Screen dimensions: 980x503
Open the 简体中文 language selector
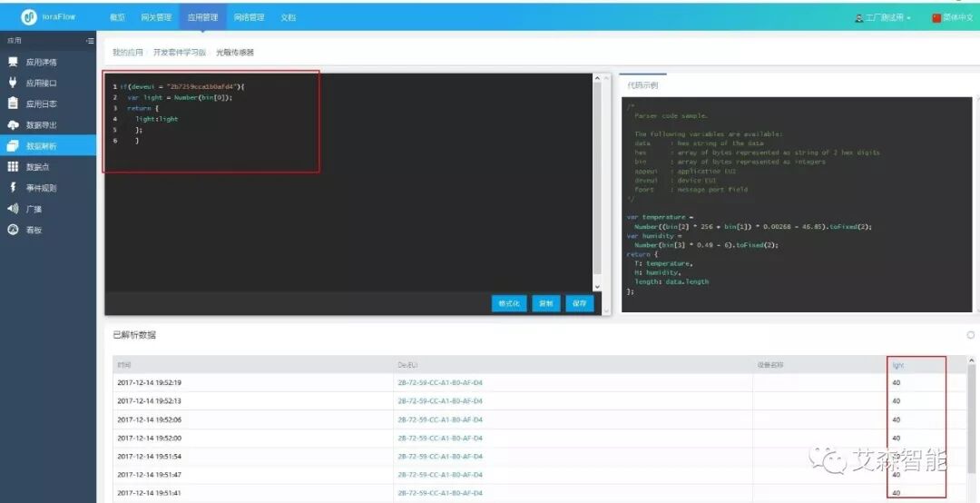pos(953,17)
